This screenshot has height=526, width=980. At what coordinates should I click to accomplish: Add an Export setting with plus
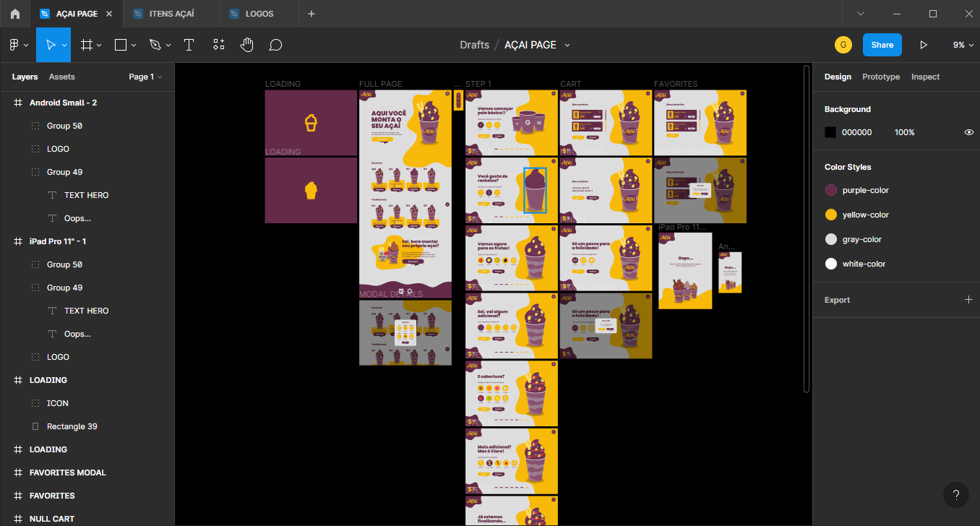(x=968, y=300)
